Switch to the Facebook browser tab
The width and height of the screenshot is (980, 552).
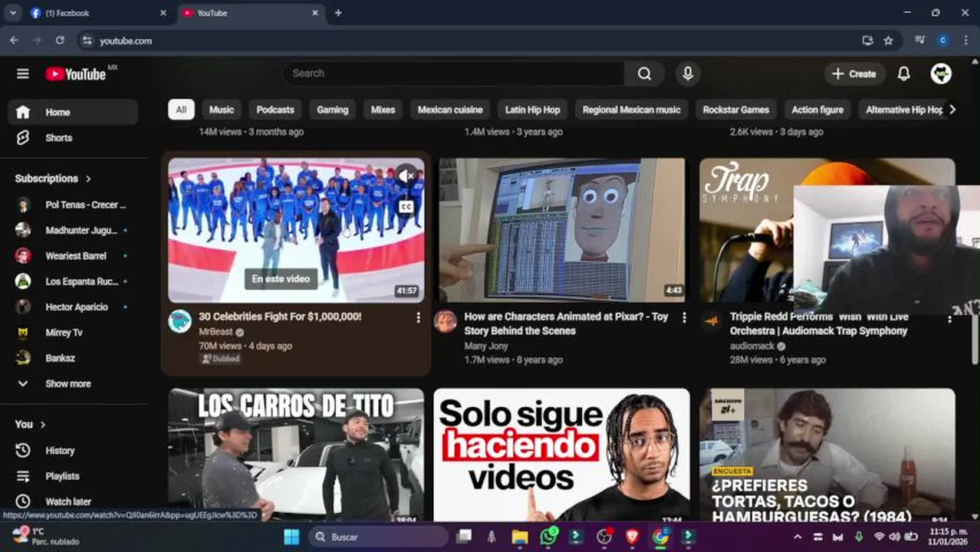[97, 13]
